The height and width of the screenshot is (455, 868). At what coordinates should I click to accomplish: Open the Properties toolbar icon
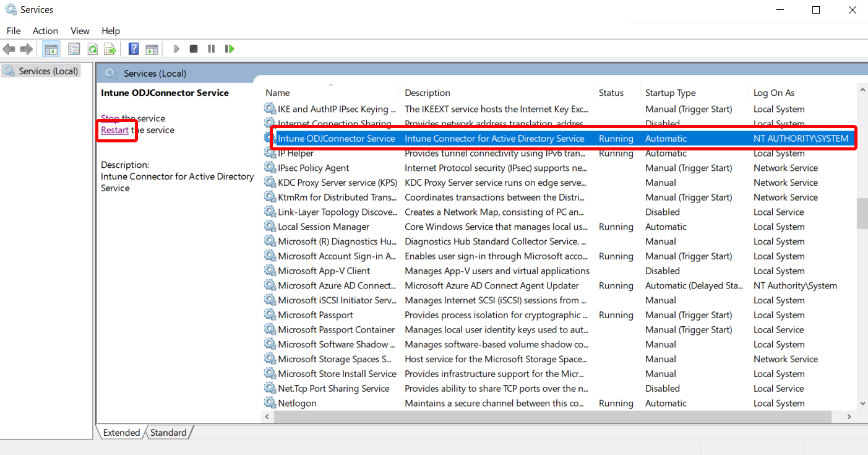[74, 49]
